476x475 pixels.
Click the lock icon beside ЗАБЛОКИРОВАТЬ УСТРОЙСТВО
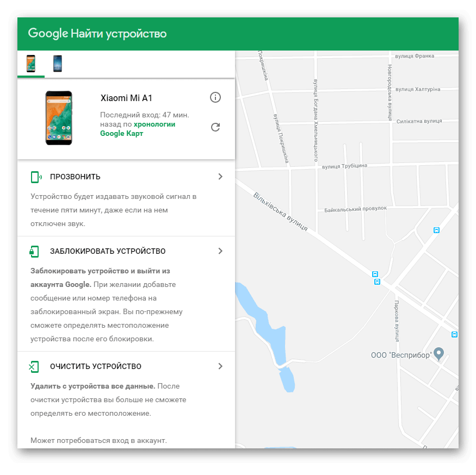[34, 252]
